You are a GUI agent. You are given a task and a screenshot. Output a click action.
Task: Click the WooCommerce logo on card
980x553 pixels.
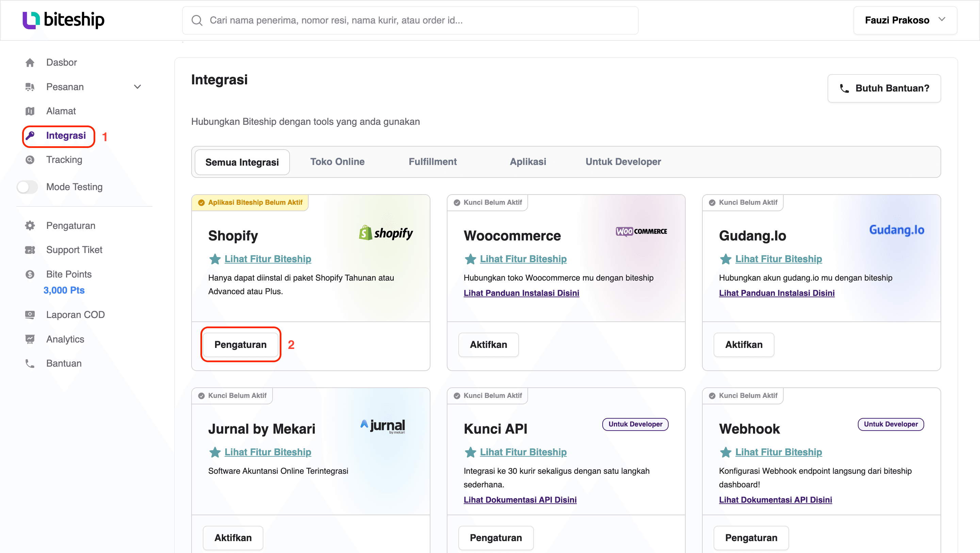(x=641, y=231)
